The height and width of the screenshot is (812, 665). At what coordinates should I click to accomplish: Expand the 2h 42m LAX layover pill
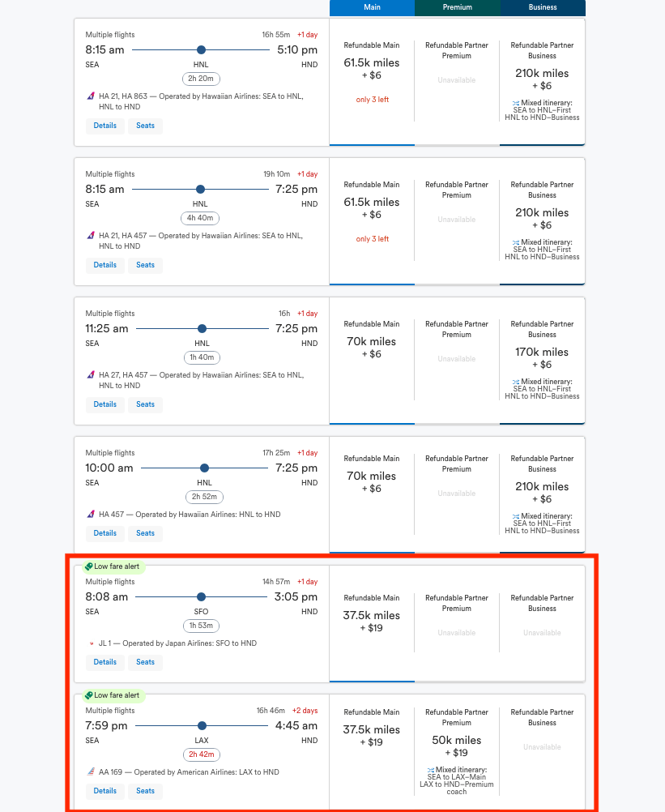coord(202,754)
